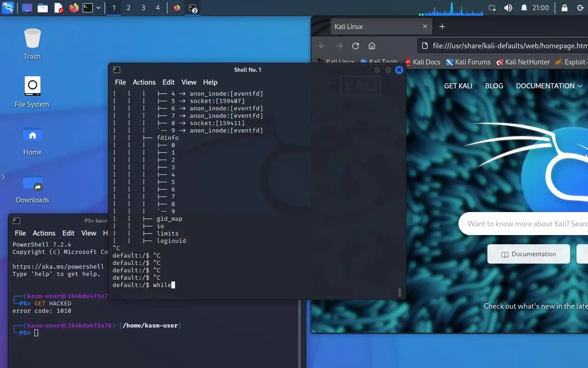588x368 pixels.
Task: Open the Kali Forums bookmark
Action: (x=468, y=62)
